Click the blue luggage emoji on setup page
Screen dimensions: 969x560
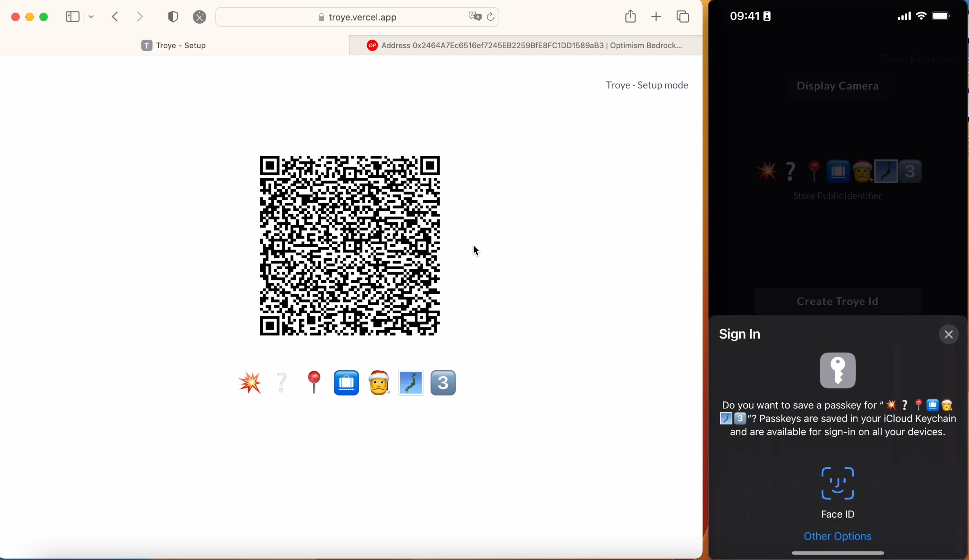point(347,383)
